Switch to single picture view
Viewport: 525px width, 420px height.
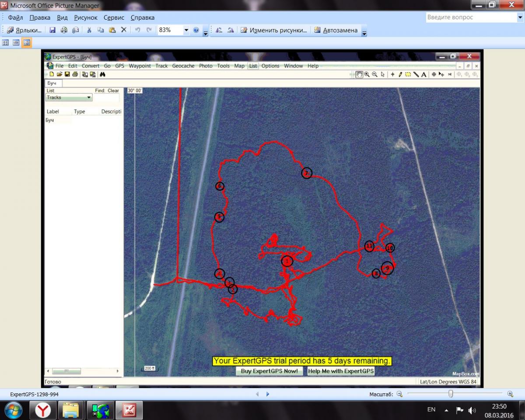coord(27,42)
